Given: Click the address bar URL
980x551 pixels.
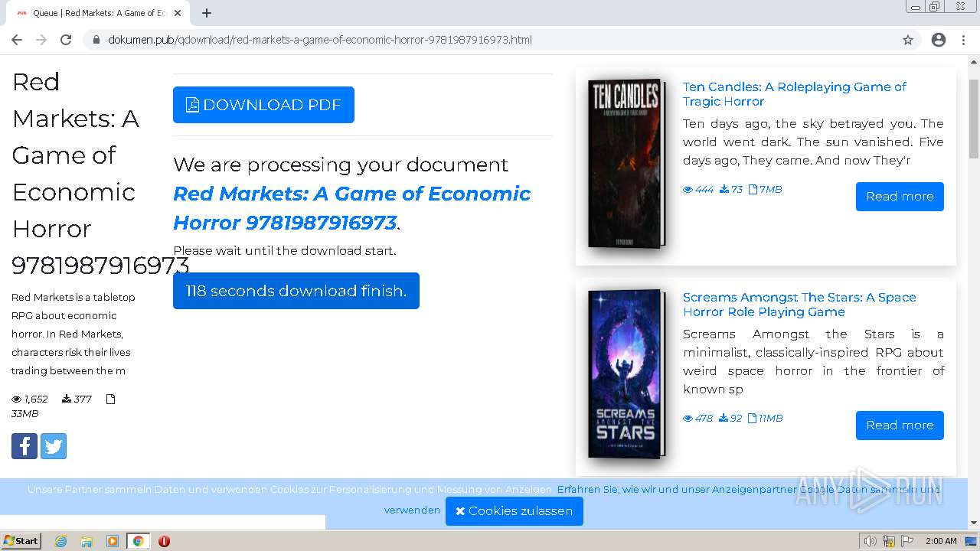Looking at the screenshot, I should pyautogui.click(x=320, y=40).
